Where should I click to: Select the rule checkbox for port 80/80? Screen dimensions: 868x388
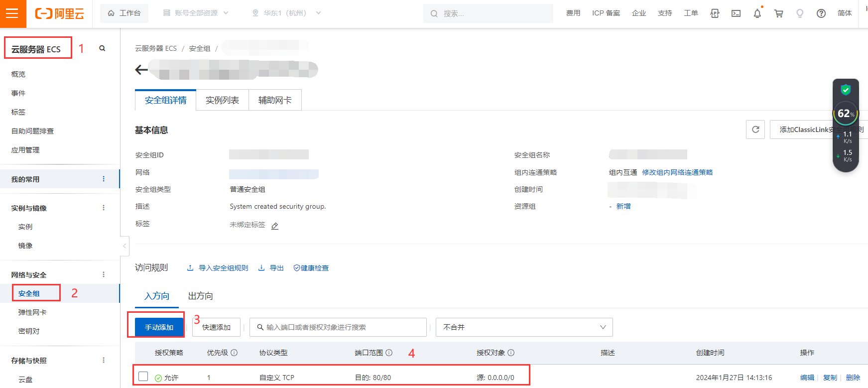point(143,377)
